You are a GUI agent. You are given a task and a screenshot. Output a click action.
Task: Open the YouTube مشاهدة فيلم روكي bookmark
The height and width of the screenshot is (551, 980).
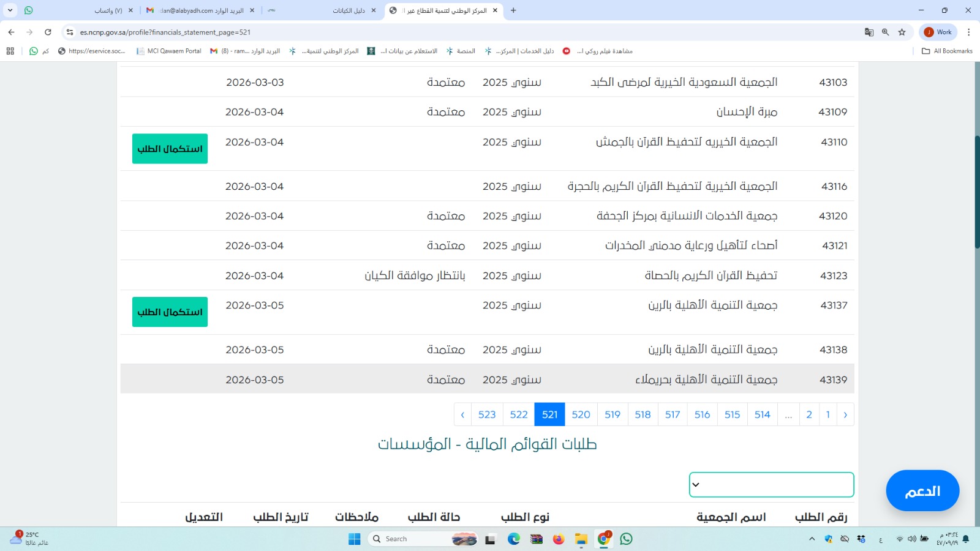(x=598, y=51)
